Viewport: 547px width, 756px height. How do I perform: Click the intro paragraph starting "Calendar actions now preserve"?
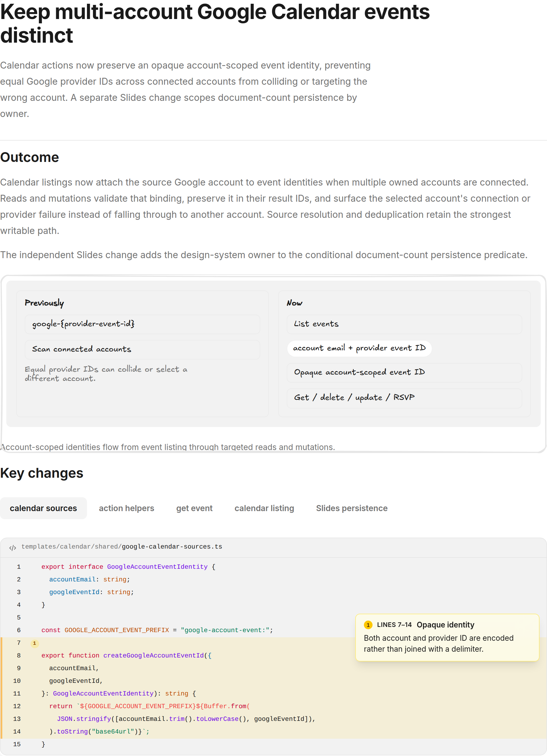click(x=186, y=89)
